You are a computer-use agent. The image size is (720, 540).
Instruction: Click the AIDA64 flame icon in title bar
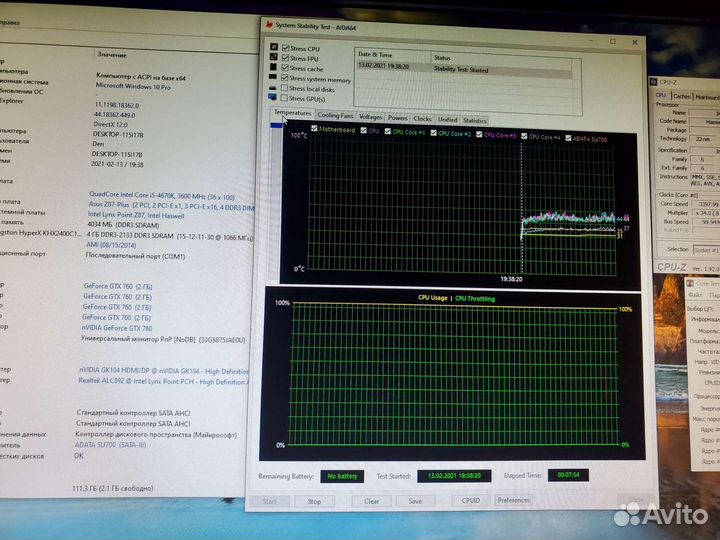pyautogui.click(x=270, y=25)
